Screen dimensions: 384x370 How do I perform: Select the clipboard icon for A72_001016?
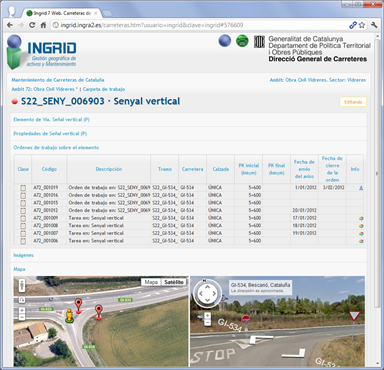23,195
